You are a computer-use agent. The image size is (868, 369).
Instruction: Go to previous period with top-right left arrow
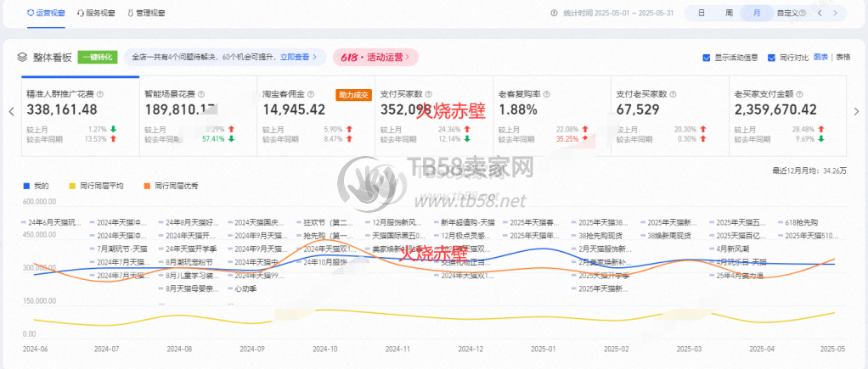tap(820, 13)
